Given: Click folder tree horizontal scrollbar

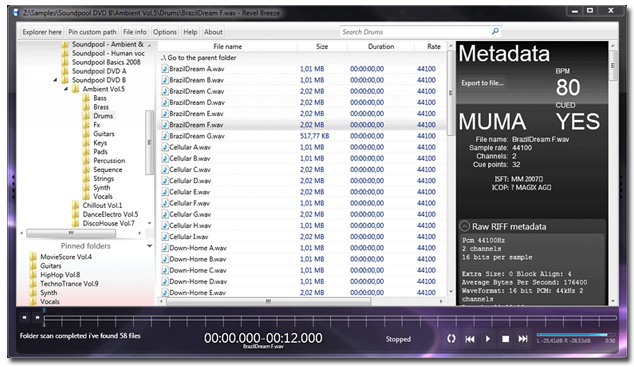Looking at the screenshot, I should 71,233.
